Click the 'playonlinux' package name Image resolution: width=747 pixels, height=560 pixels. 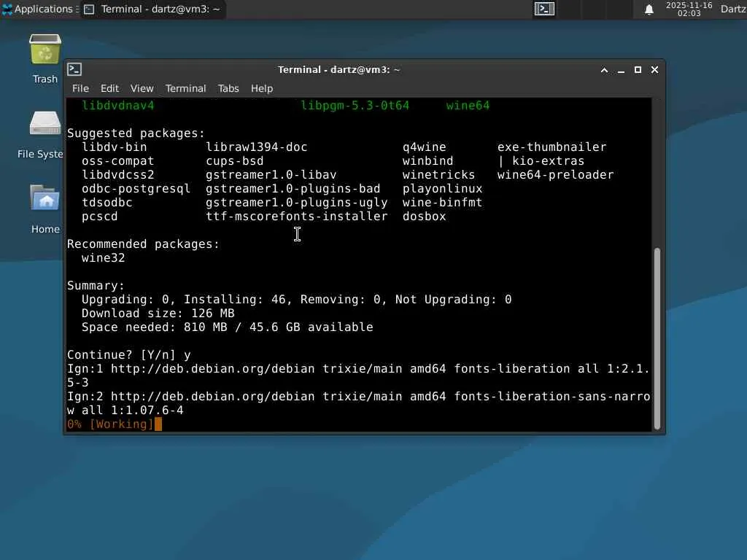(442, 189)
